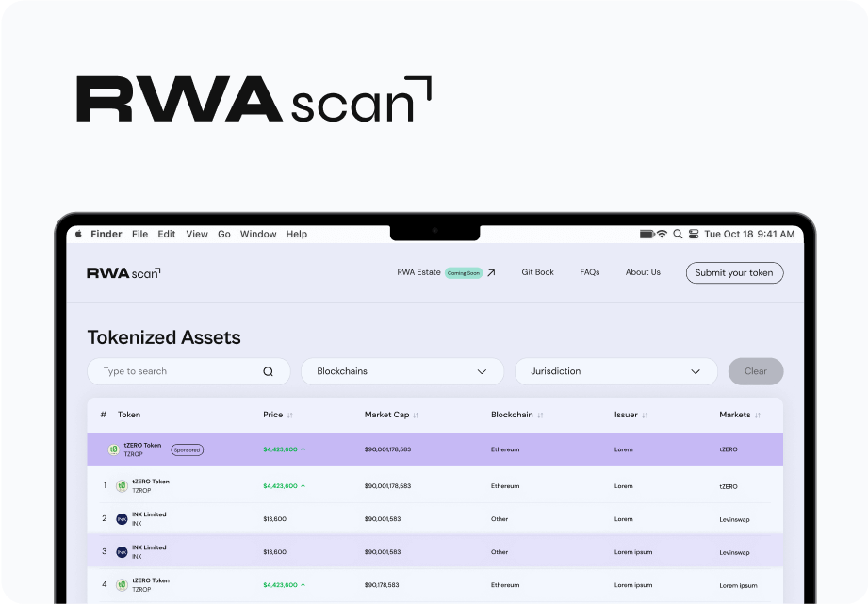The height and width of the screenshot is (604, 868).
Task: Click the Levinswap market in row 3
Action: point(734,552)
